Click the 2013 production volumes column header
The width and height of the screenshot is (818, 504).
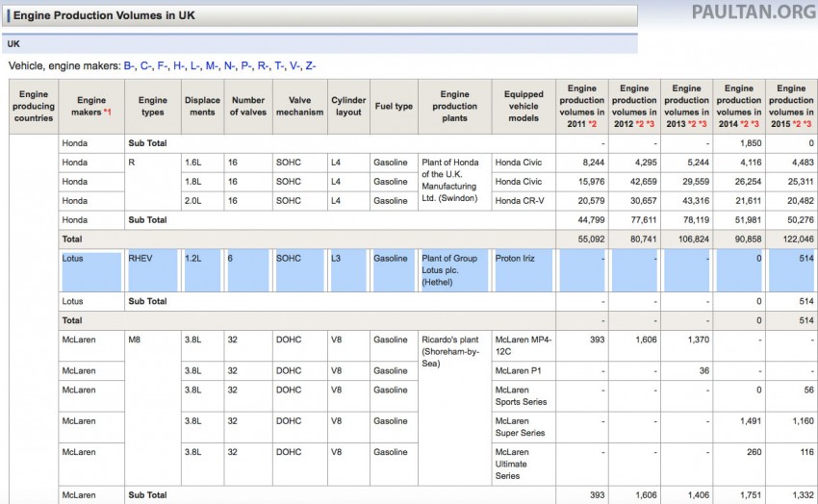coord(686,107)
